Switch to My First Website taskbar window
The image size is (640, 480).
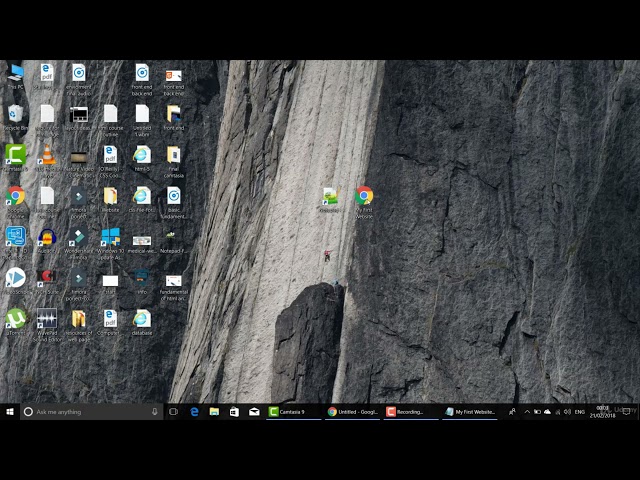click(x=470, y=412)
